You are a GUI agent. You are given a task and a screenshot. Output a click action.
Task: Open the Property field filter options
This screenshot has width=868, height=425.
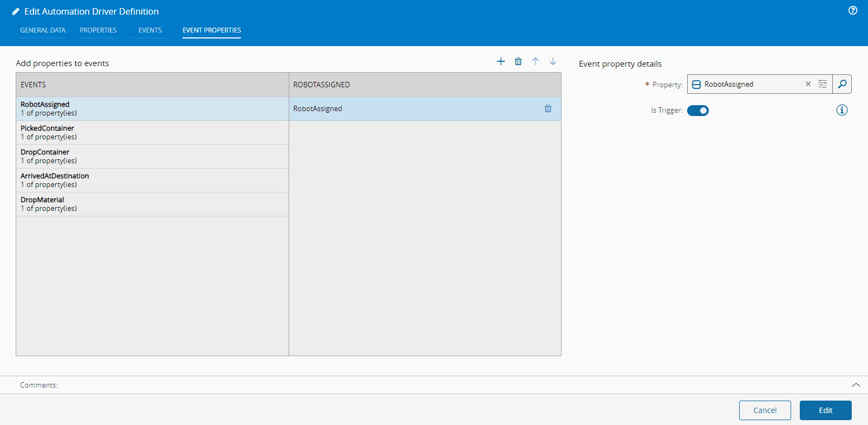[823, 84]
